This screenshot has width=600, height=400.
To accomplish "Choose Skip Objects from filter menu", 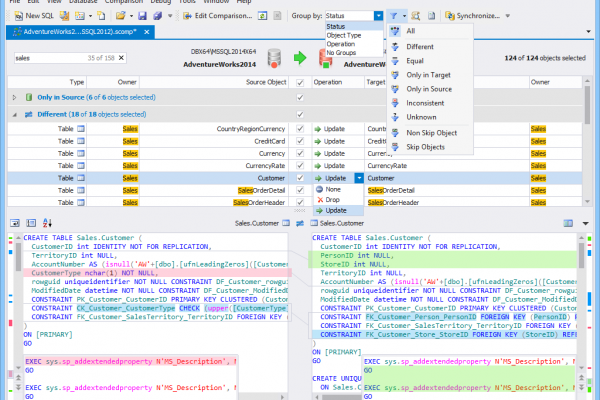I will pos(427,146).
